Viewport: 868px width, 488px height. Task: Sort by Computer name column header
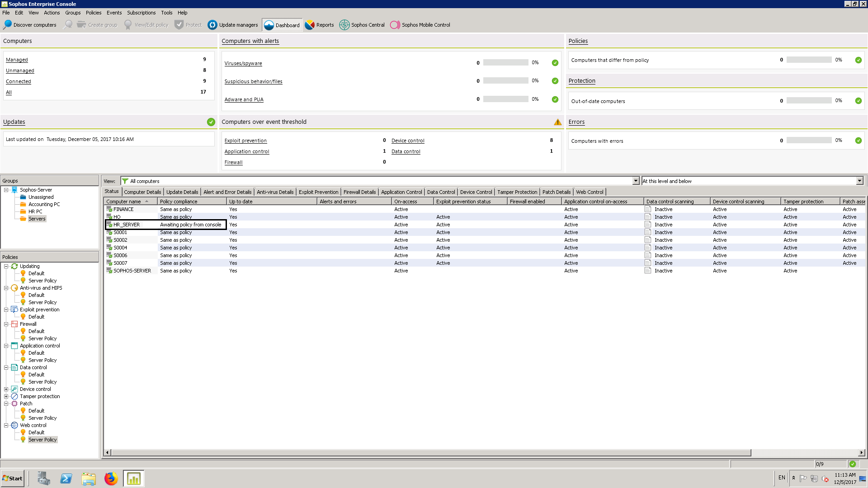pyautogui.click(x=124, y=202)
